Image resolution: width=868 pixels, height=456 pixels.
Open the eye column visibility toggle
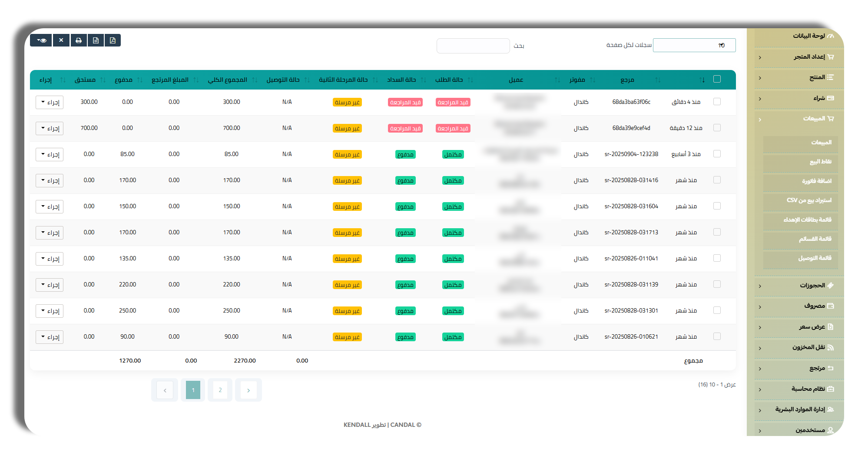coord(41,40)
